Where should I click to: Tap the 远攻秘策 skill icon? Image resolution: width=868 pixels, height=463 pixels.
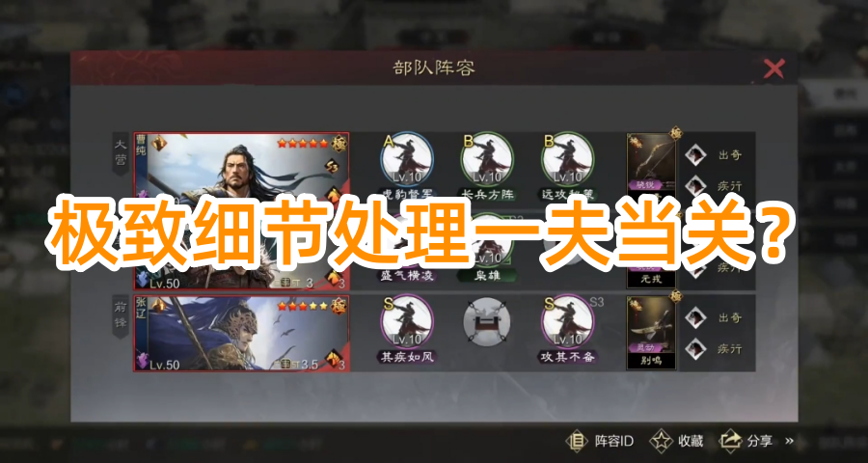(x=567, y=159)
